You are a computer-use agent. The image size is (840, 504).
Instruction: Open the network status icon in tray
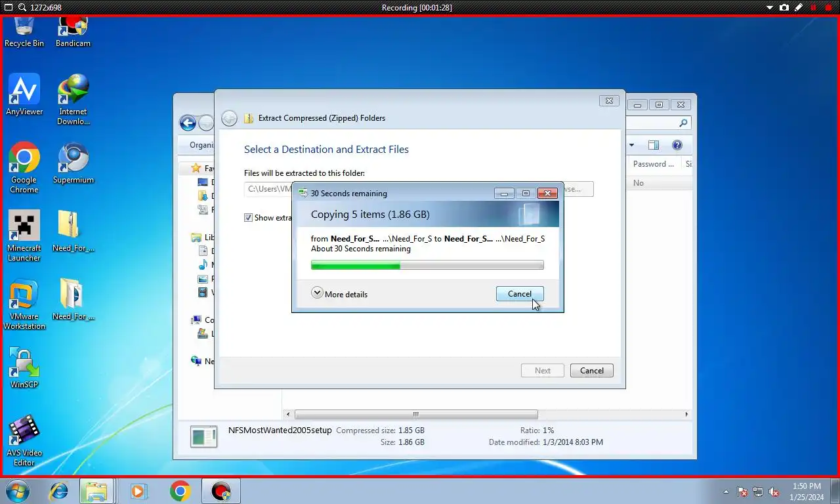click(x=758, y=492)
